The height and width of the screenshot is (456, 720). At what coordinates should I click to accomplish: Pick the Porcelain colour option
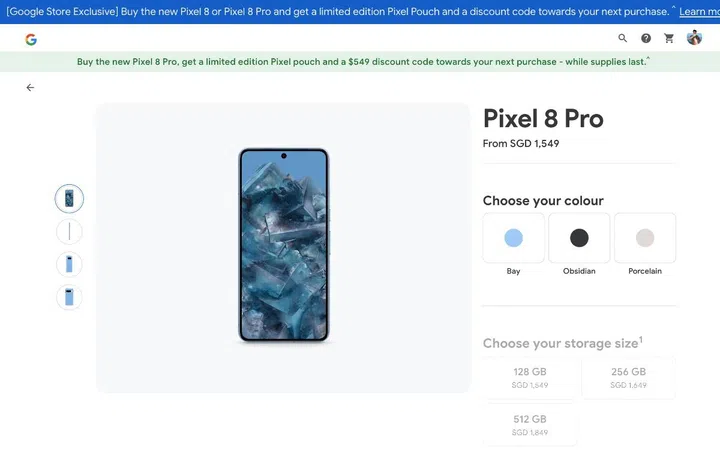pos(645,238)
